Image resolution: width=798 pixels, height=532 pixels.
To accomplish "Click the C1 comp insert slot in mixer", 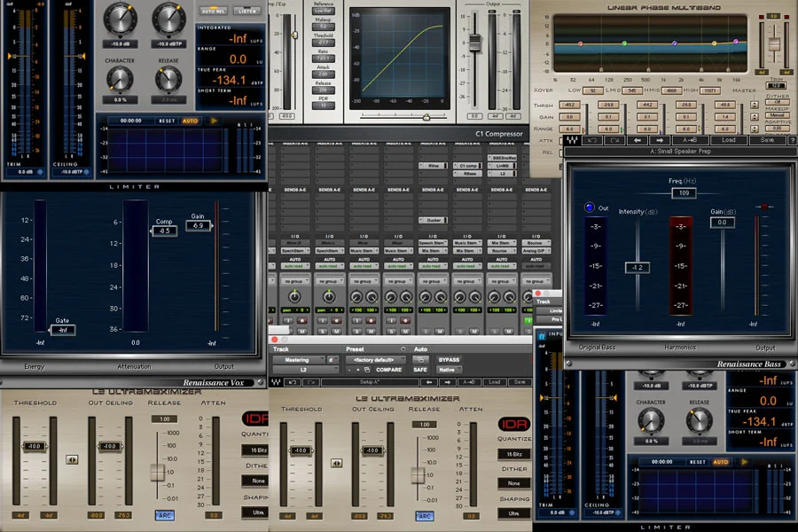I will coord(467,166).
